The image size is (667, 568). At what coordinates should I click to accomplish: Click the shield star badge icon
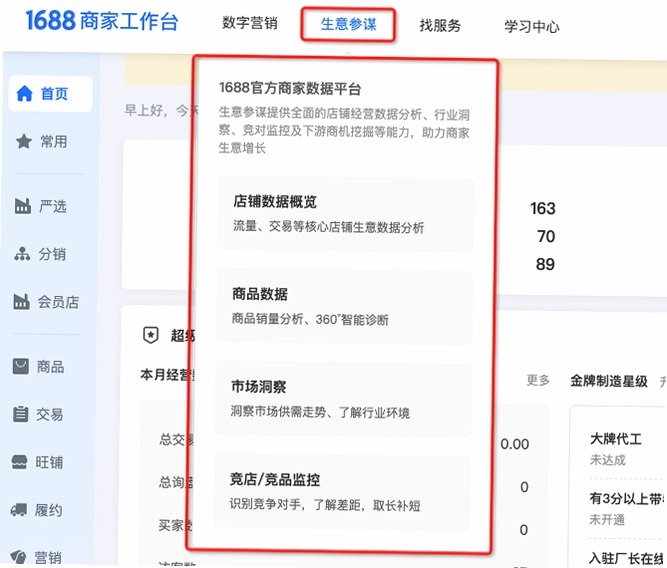(x=151, y=335)
